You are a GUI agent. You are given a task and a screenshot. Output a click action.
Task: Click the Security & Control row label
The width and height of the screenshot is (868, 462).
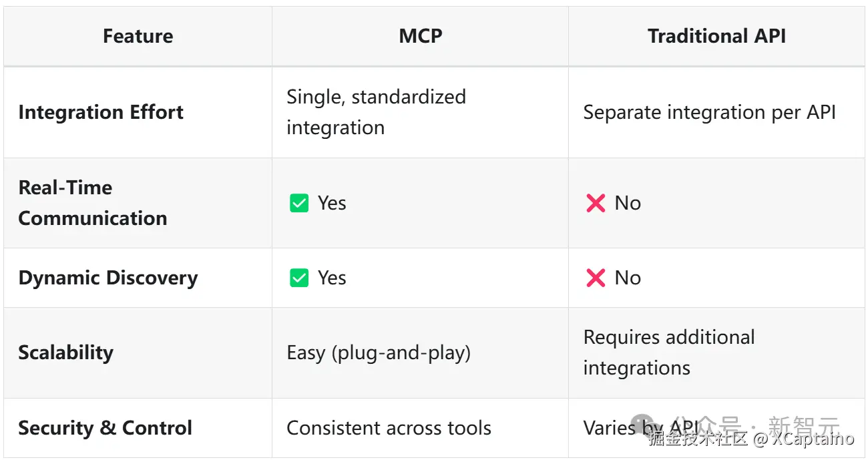pos(105,428)
